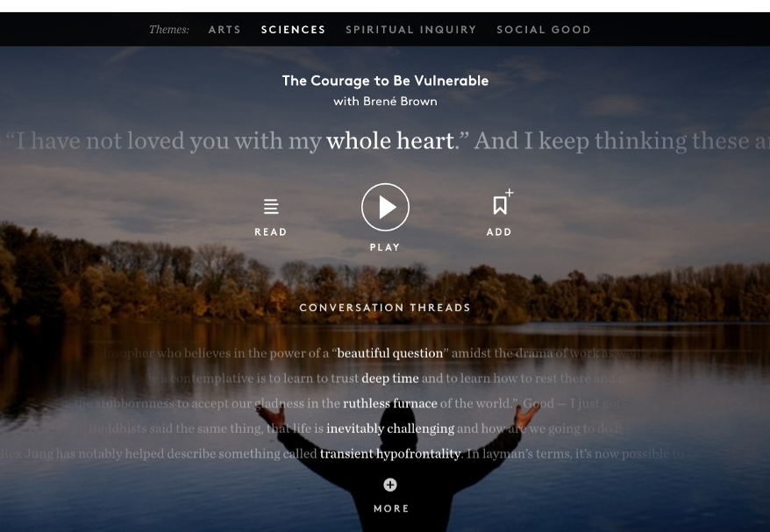The height and width of the screenshot is (532, 770).
Task: Switch to the Social Good theme
Action: click(544, 30)
